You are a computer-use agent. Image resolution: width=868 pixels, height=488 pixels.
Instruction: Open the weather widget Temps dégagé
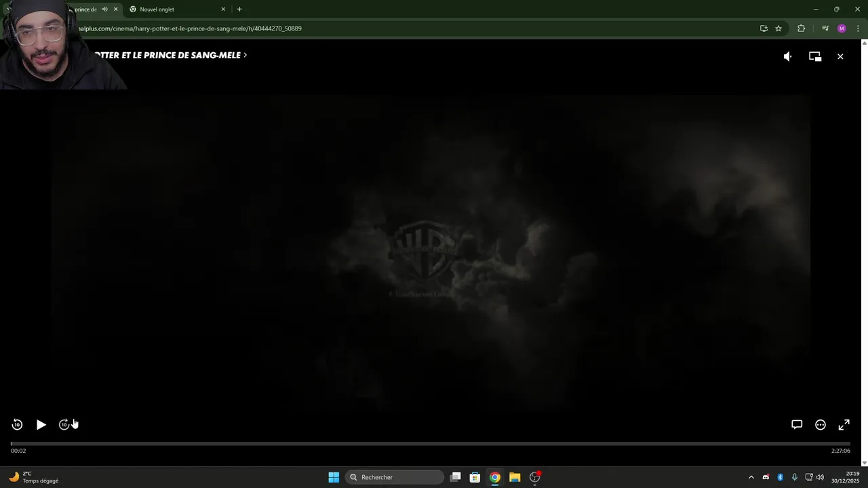click(x=34, y=477)
